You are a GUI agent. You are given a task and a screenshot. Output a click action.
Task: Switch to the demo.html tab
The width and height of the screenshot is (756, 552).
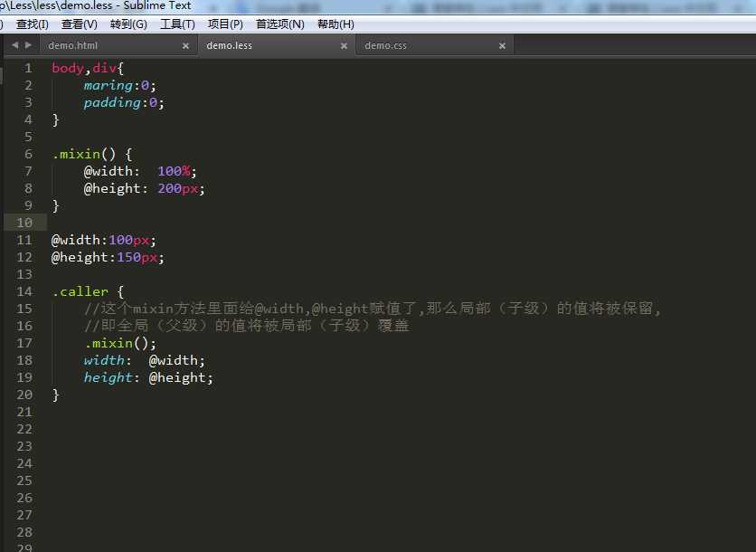[x=118, y=45]
